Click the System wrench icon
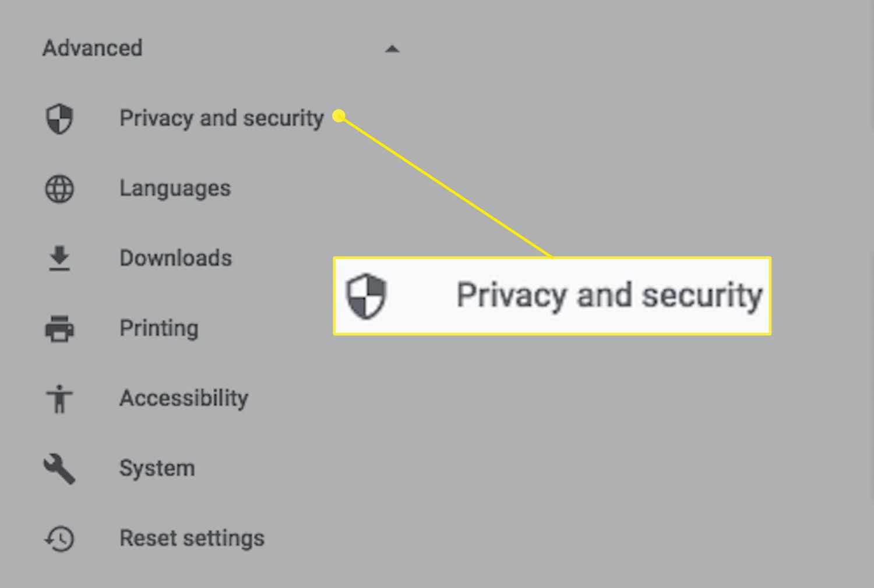This screenshot has width=874, height=588. tap(59, 469)
